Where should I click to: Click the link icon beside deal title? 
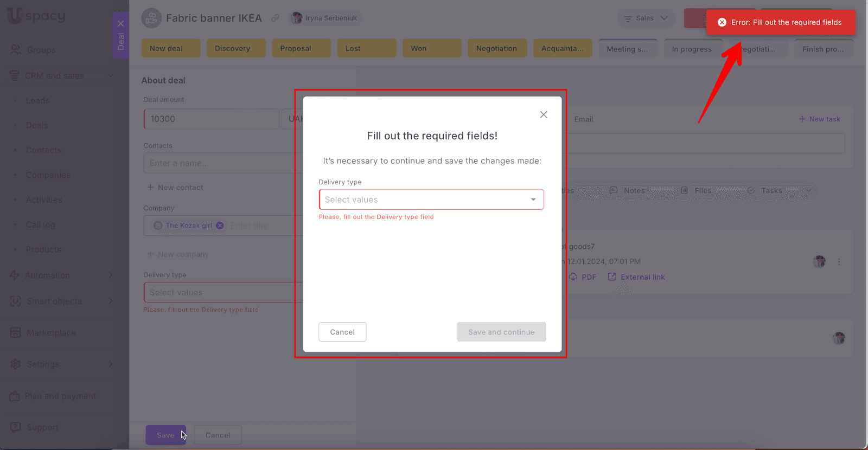[275, 18]
